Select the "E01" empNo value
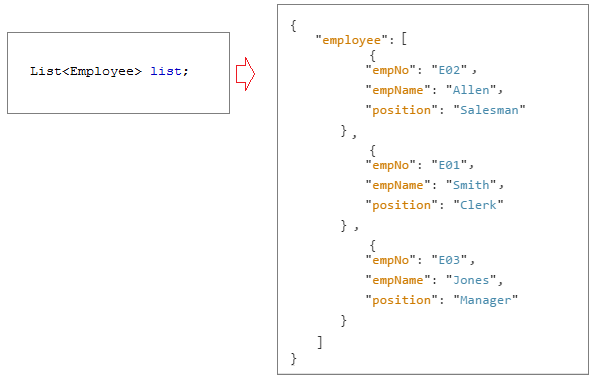This screenshot has height=386, width=601. click(x=449, y=165)
